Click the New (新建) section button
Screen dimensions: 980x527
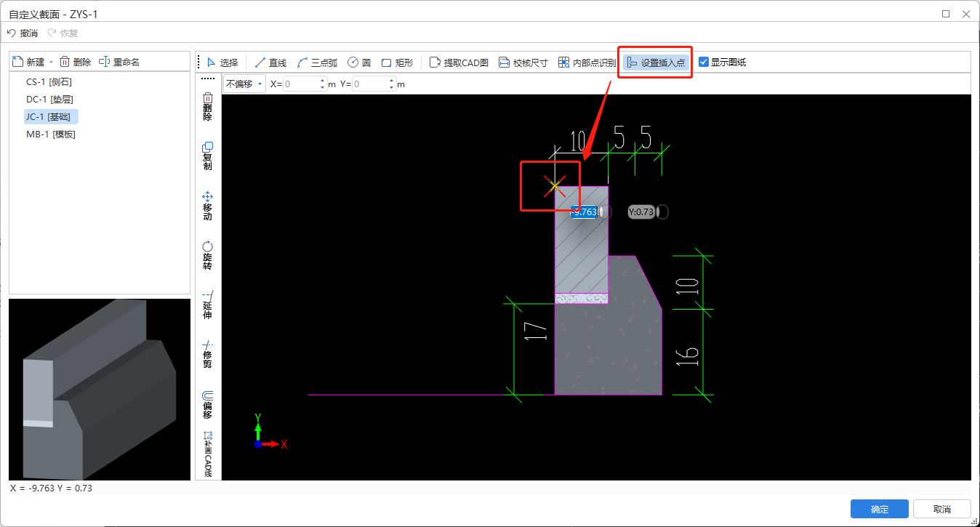click(28, 63)
